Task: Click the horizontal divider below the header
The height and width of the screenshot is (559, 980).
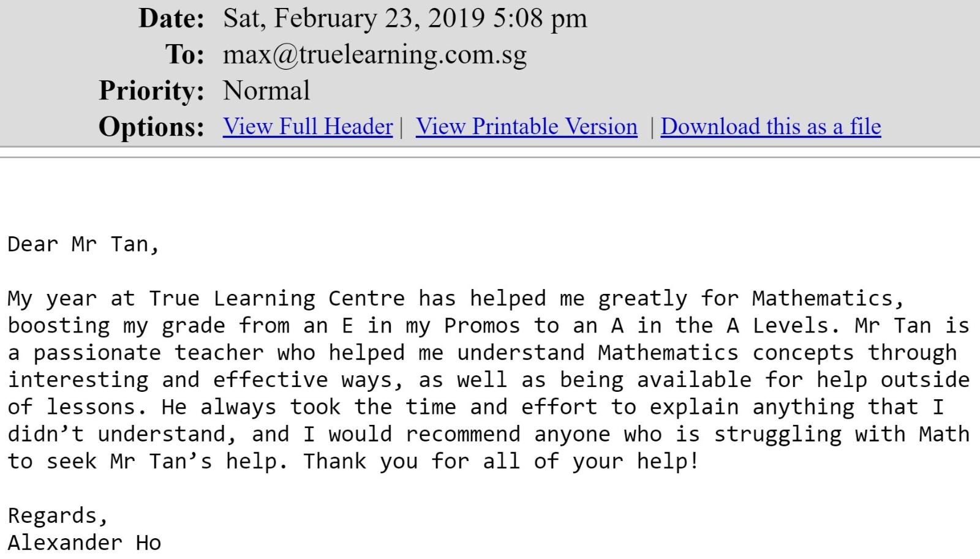Action: pos(490,157)
